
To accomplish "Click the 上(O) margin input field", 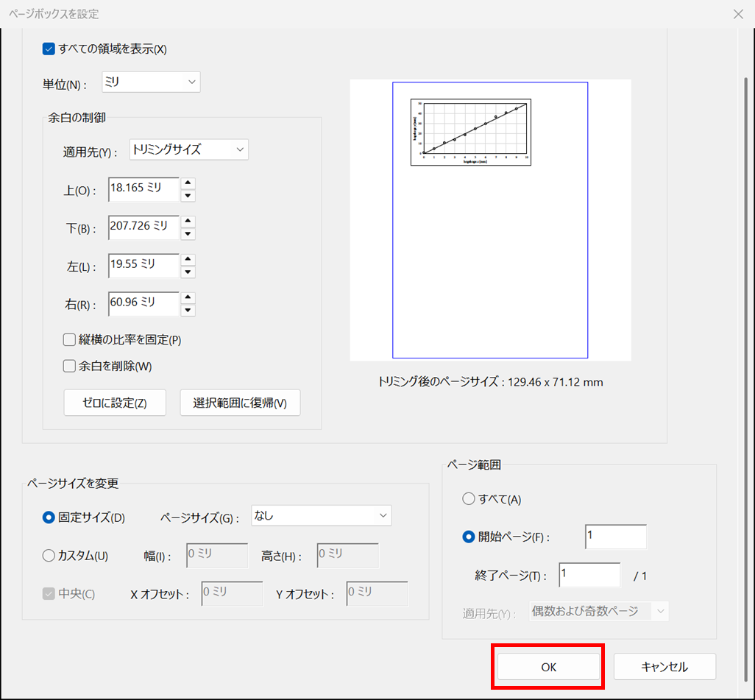I will tap(143, 189).
